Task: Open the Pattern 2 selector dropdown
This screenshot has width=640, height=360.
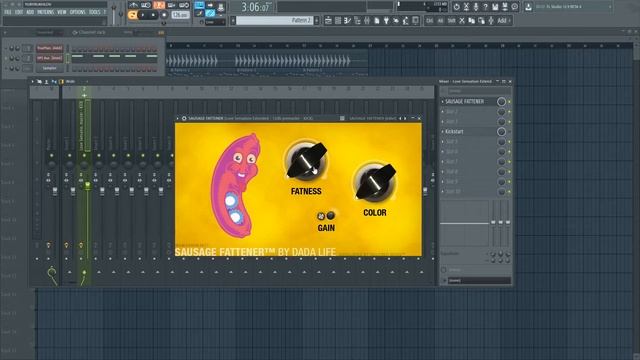Action: click(x=274, y=20)
